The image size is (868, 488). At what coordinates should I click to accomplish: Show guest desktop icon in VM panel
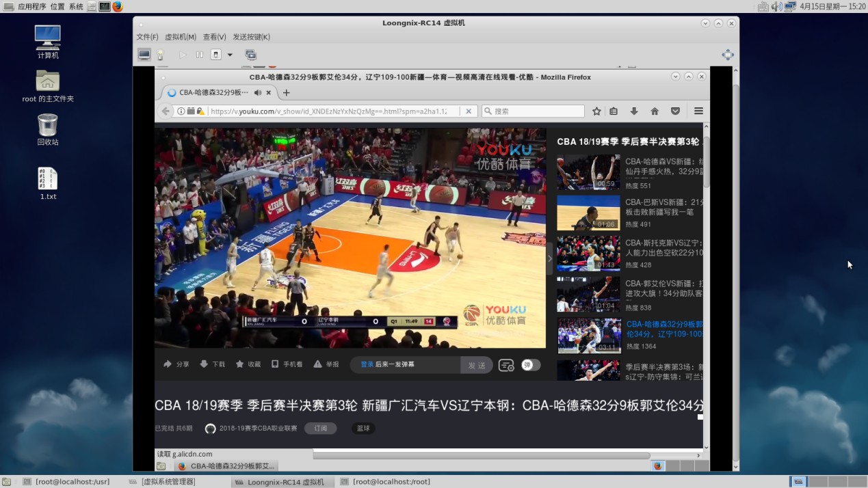point(161,466)
